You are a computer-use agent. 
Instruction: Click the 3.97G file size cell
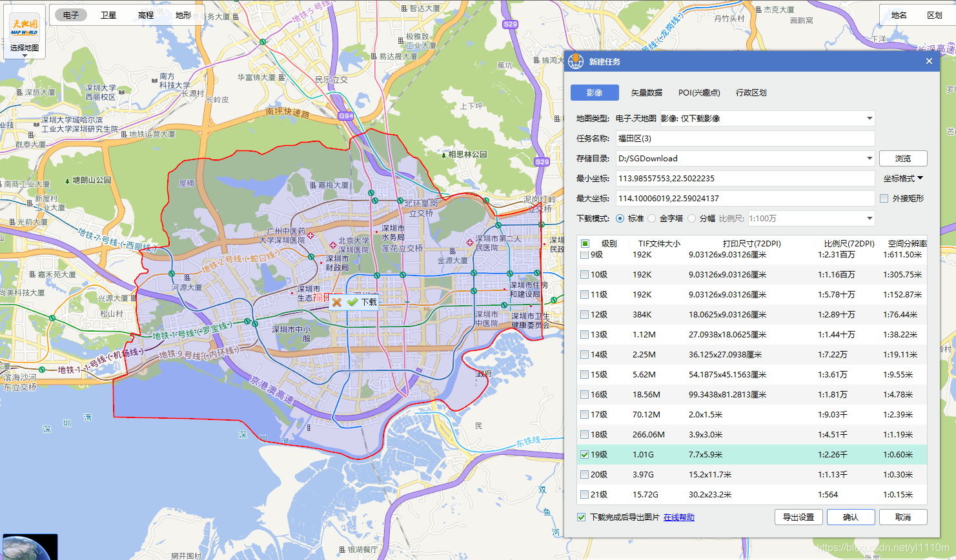643,474
